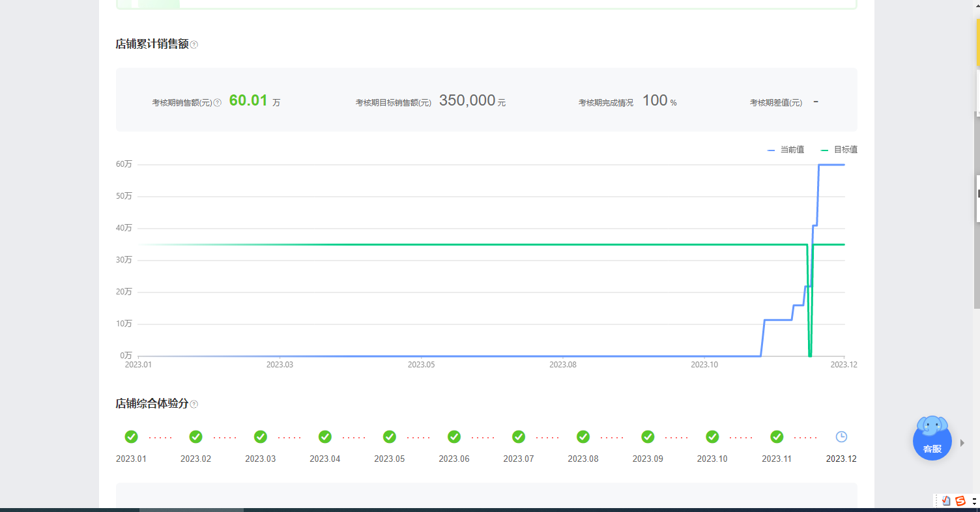Click green checkmark above 2023.01
Screen dimensions: 980x512
[131, 436]
